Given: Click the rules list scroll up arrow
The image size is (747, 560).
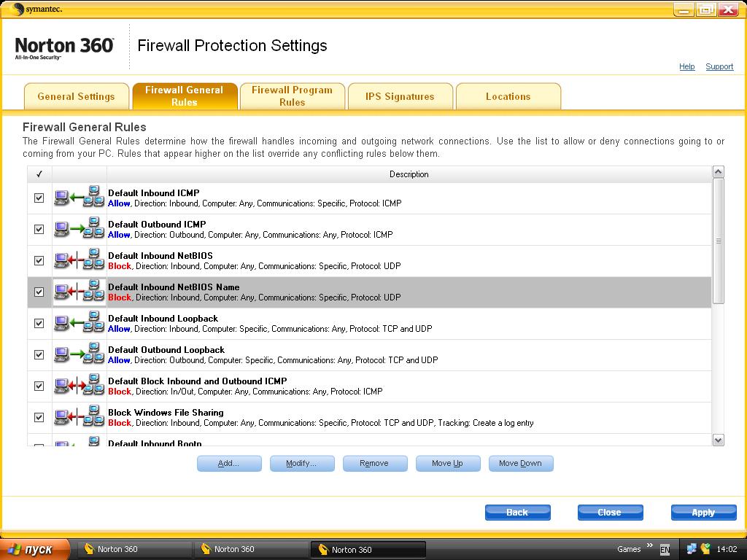Looking at the screenshot, I should pyautogui.click(x=719, y=172).
